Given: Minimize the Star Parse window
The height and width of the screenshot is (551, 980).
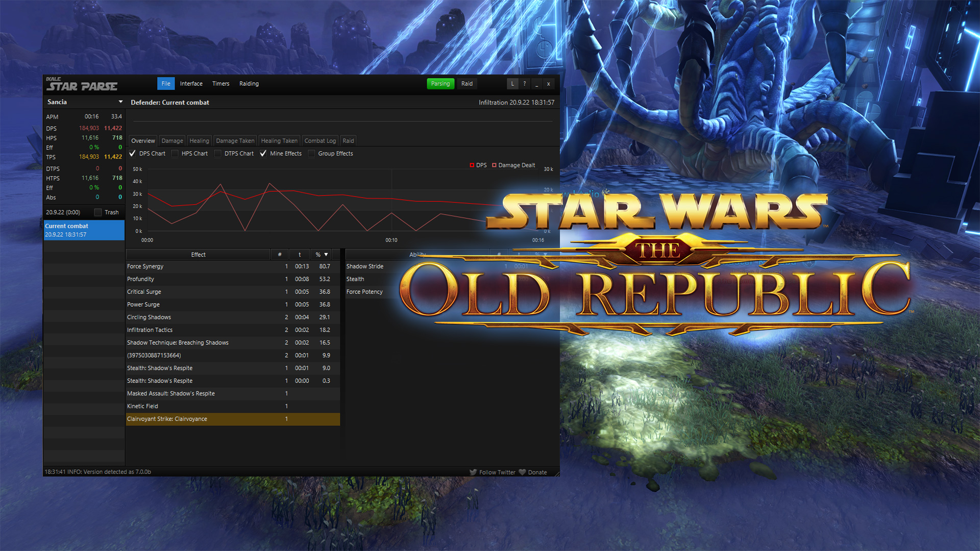Looking at the screenshot, I should pos(536,84).
